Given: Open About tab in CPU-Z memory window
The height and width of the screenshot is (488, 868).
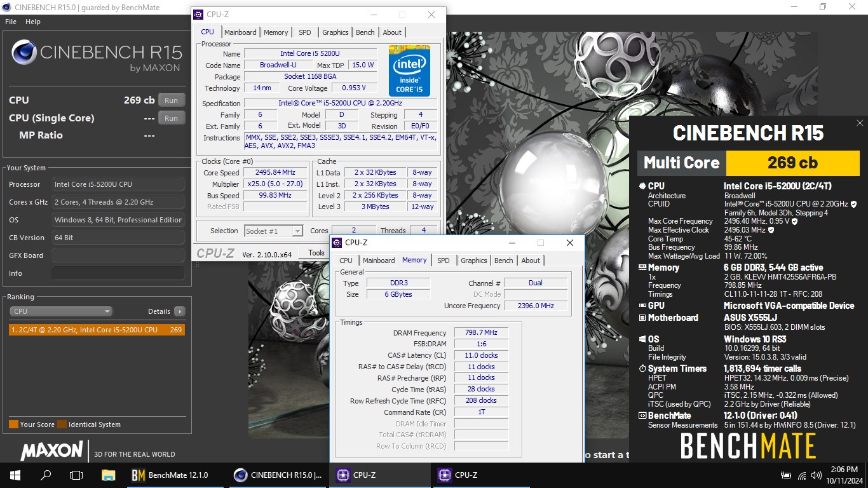Looking at the screenshot, I should pyautogui.click(x=531, y=261).
